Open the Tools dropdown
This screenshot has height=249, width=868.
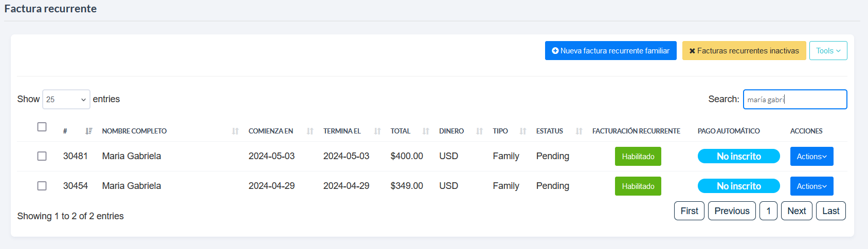pyautogui.click(x=828, y=51)
